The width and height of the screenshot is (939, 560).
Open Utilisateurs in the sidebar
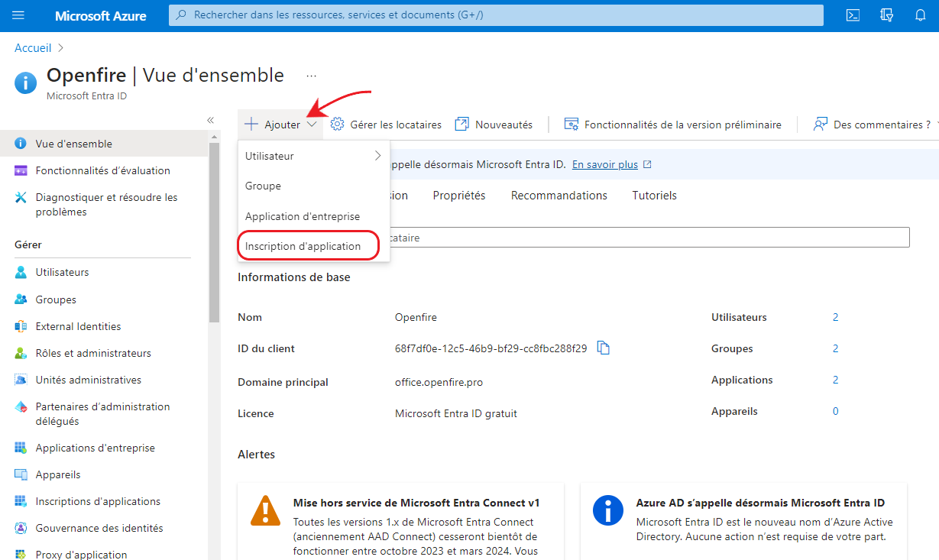click(x=62, y=272)
